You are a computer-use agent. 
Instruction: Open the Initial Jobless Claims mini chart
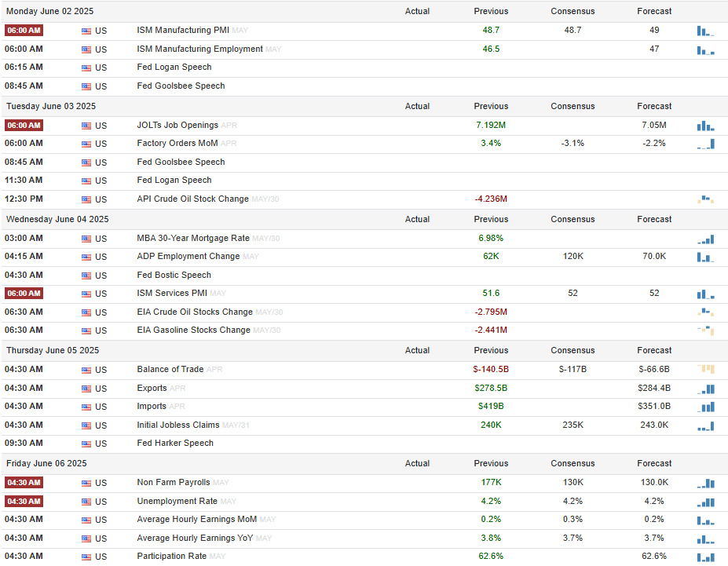click(x=705, y=425)
